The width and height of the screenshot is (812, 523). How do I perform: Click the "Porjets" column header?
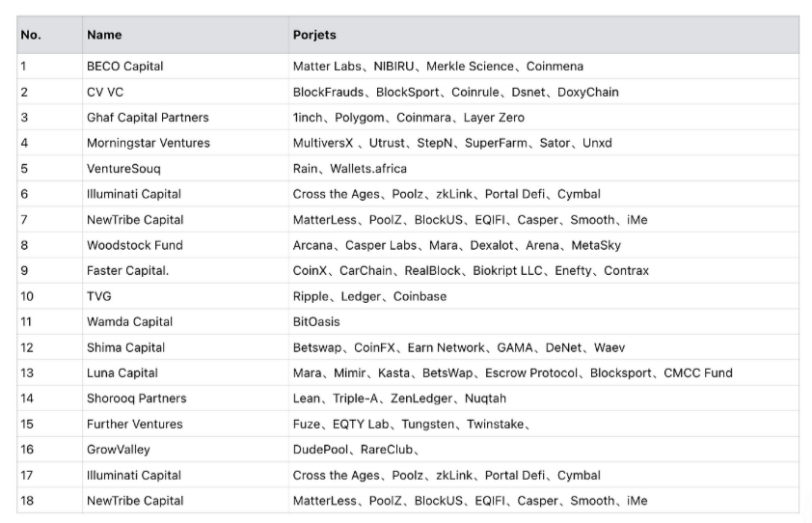pyautogui.click(x=314, y=35)
